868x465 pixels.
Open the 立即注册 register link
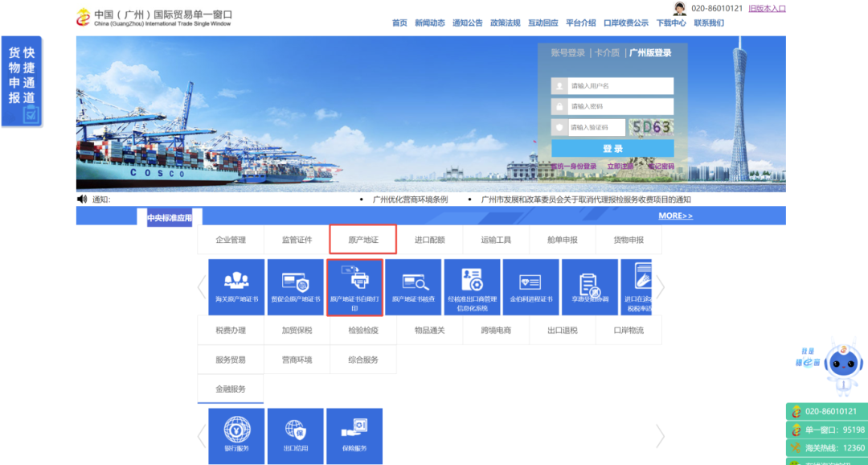(620, 167)
